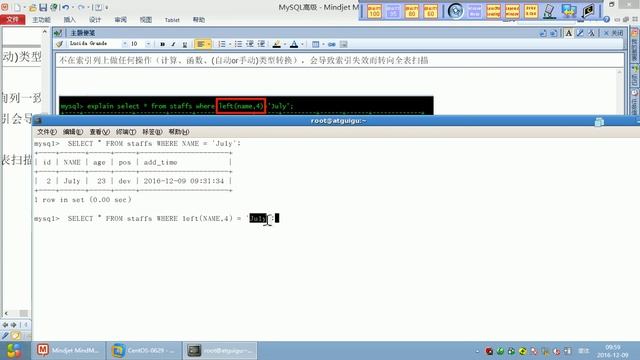Image resolution: width=640 pixels, height=360 pixels.
Task: Open the Lucida Grande font name dropdown
Action: (125, 44)
